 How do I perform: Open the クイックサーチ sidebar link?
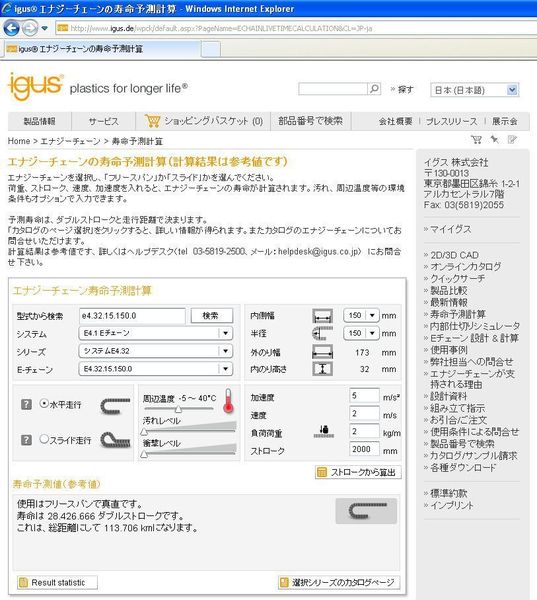pos(457,278)
